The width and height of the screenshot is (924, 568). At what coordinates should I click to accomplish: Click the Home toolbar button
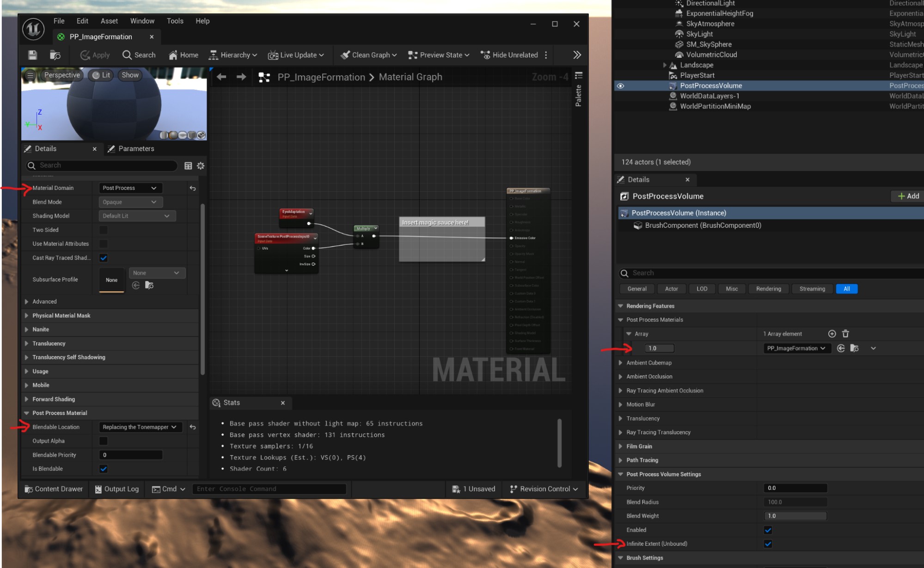tap(184, 55)
